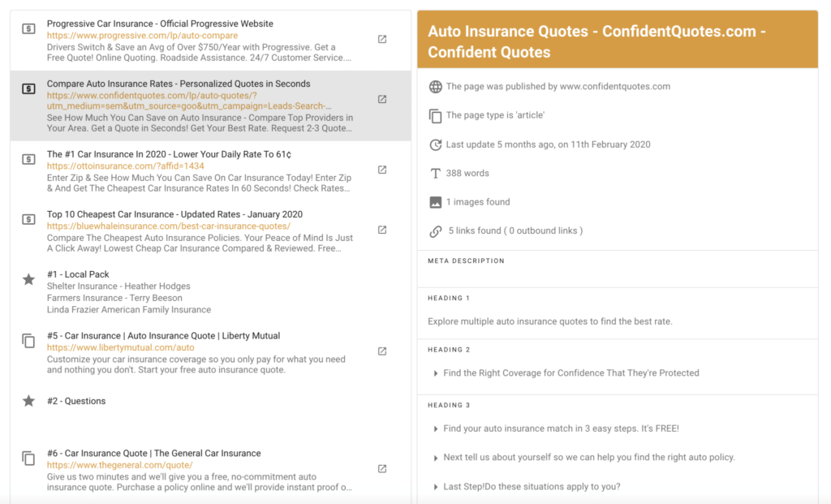Expand heading 'Last Step!Do these situations apply'
This screenshot has height=504, width=831.
pyautogui.click(x=436, y=487)
